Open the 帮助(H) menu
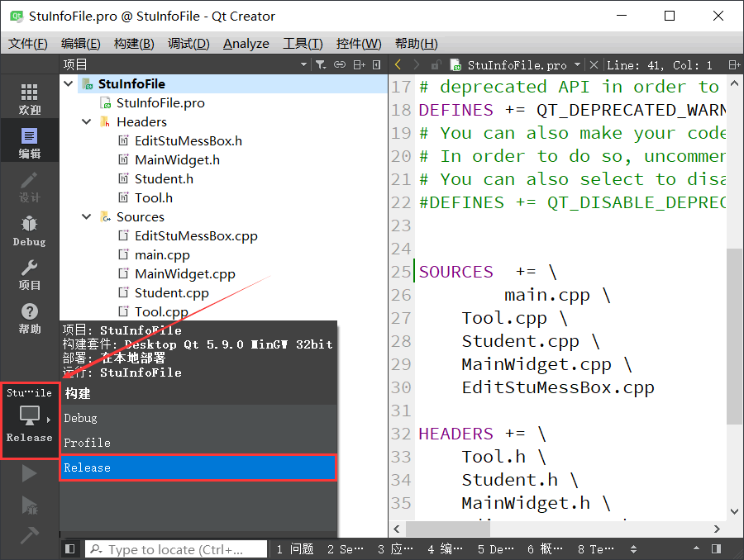The height and width of the screenshot is (560, 744). click(x=416, y=44)
